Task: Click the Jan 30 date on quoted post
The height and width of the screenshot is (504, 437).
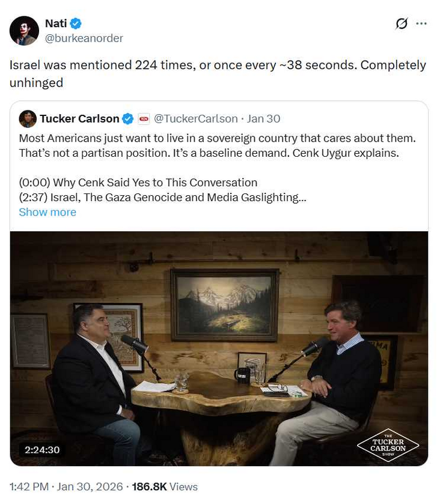Action: coord(263,118)
